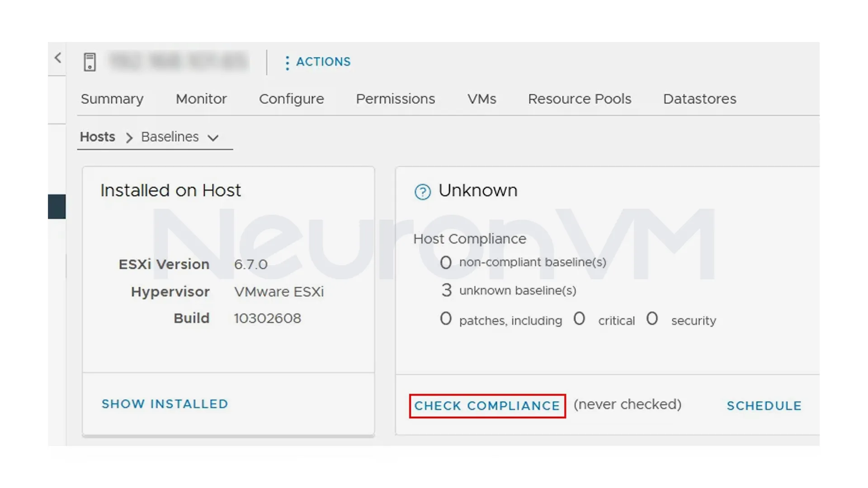Open the Permissions tab
Screen dimensions: 868x488
[x=396, y=99]
